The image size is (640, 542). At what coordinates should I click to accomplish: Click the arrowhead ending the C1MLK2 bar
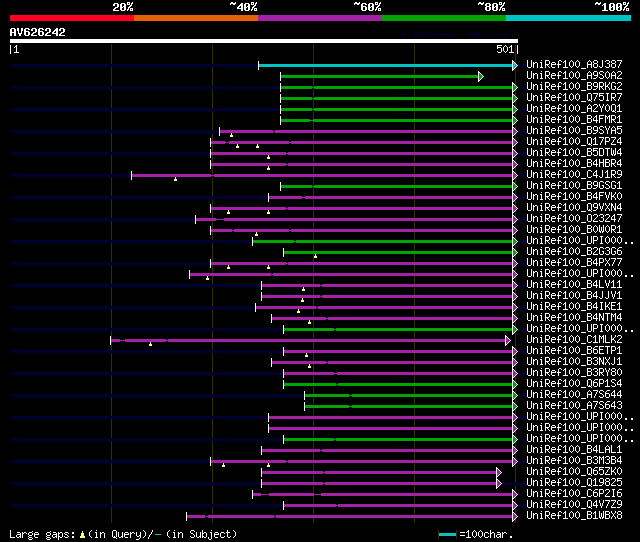point(508,340)
